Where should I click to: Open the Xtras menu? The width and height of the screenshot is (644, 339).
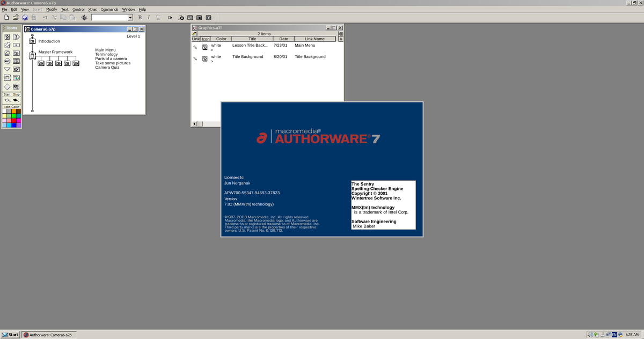(x=92, y=9)
